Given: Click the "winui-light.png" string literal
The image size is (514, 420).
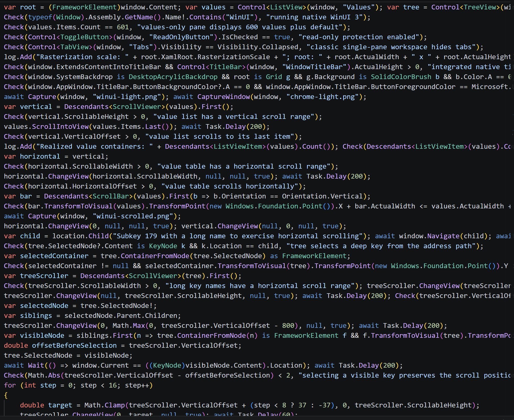Looking at the screenshot, I should pyautogui.click(x=127, y=97).
